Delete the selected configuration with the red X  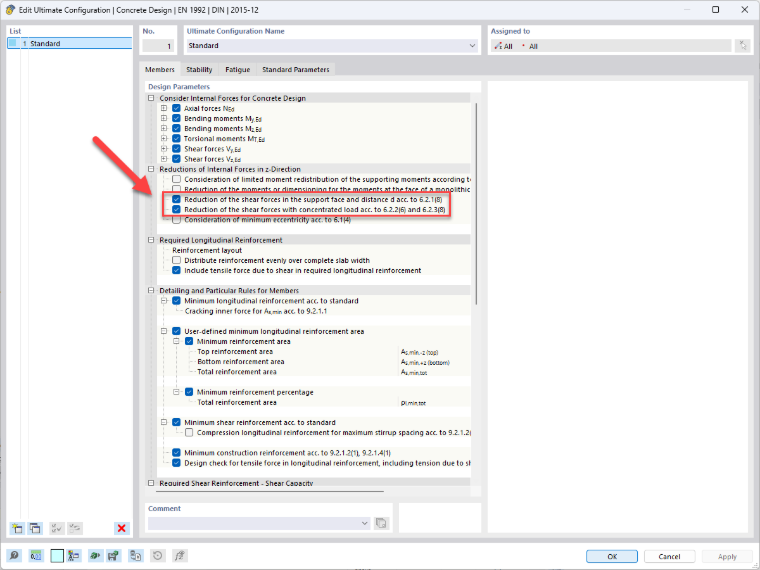(x=122, y=528)
